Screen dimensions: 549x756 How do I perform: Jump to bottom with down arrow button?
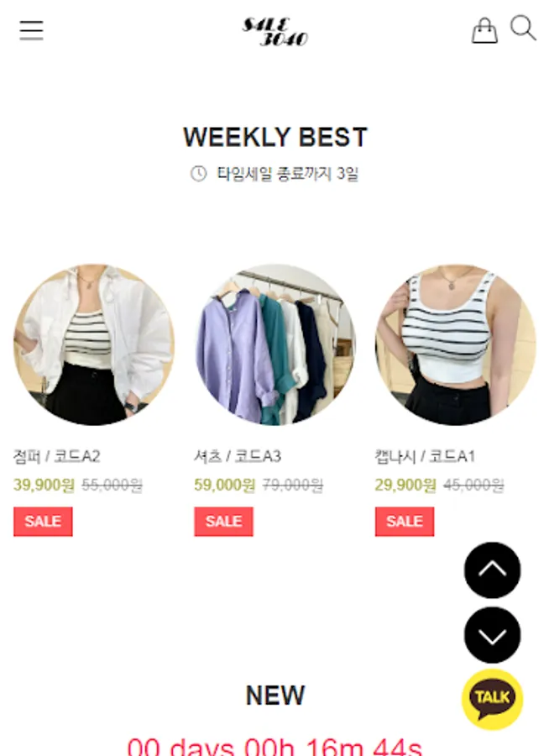pyautogui.click(x=492, y=635)
